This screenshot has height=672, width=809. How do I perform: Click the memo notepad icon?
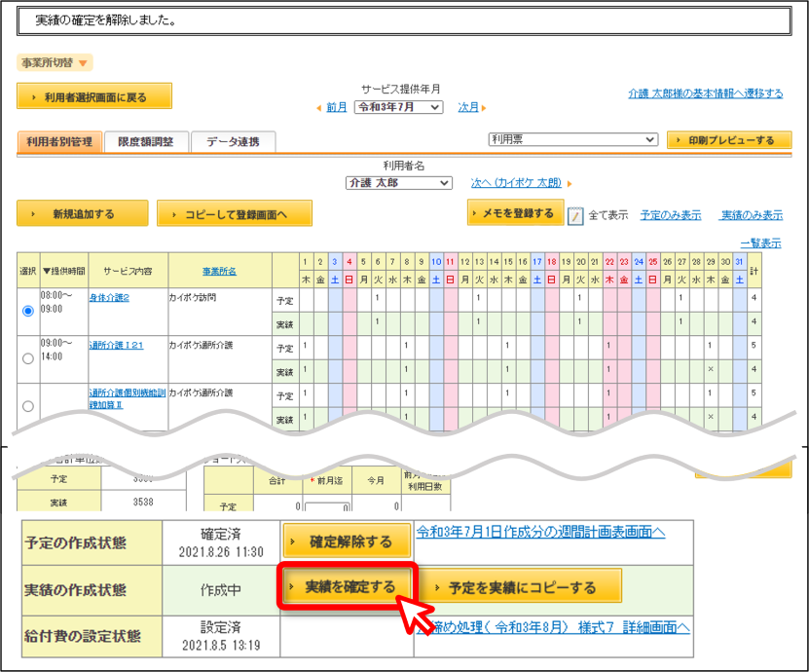(574, 215)
